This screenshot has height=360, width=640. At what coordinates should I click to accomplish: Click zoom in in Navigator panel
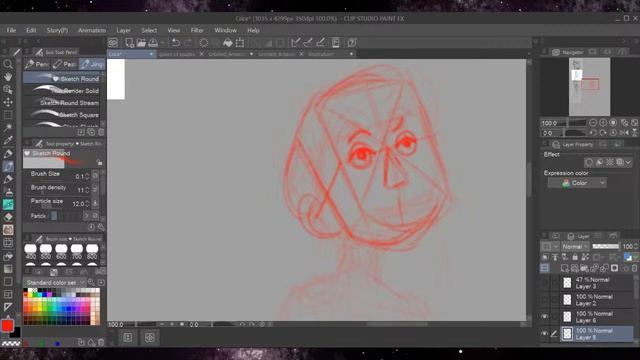pos(603,122)
